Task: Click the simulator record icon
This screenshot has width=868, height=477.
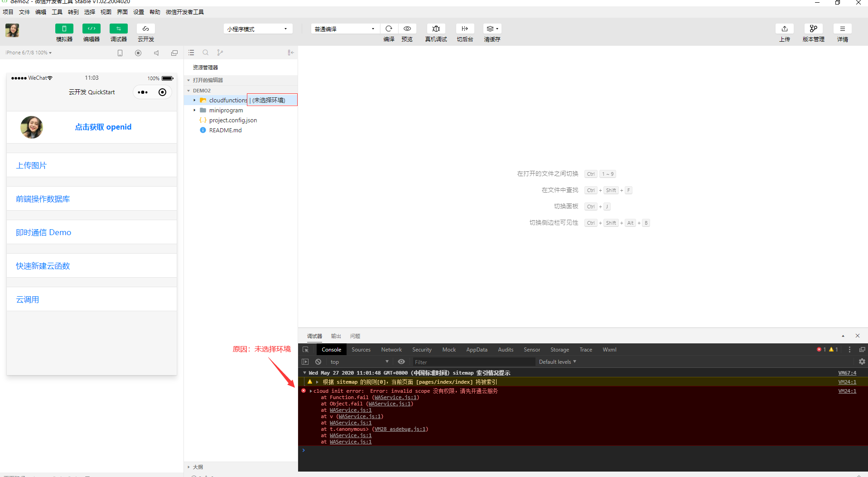Action: pyautogui.click(x=138, y=53)
